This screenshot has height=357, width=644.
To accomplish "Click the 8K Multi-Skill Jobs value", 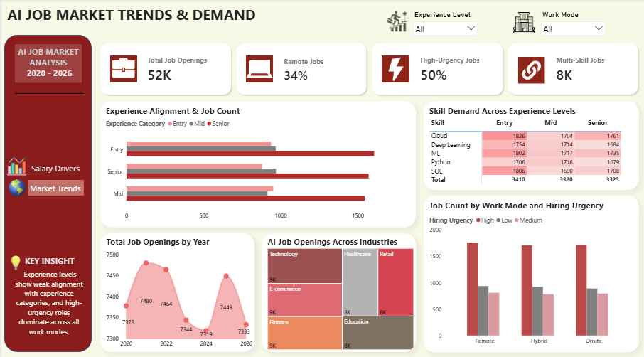I will coord(564,75).
